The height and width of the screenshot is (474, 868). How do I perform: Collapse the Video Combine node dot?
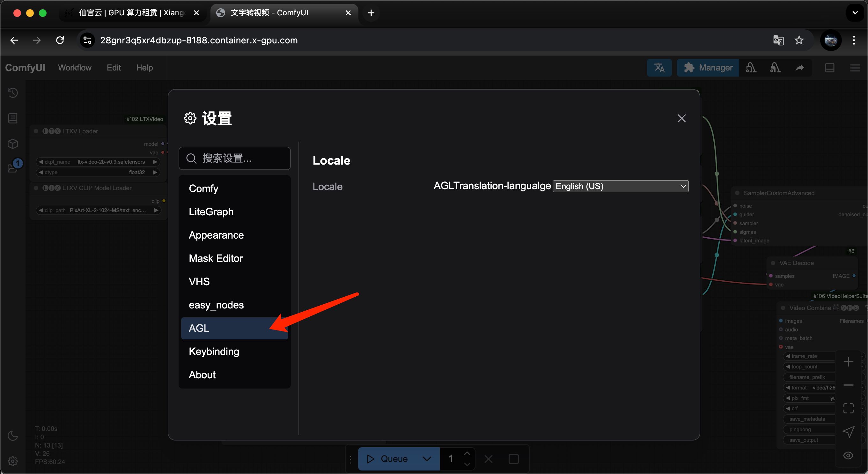(783, 308)
